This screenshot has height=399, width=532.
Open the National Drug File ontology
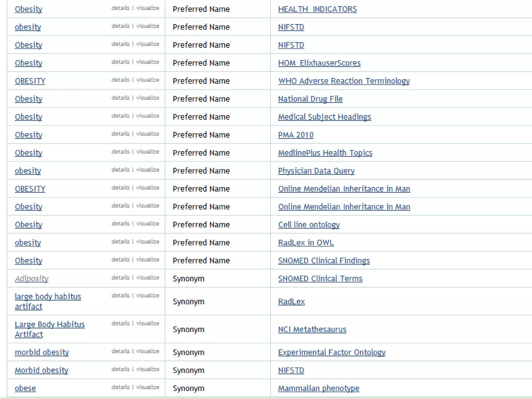pyautogui.click(x=310, y=99)
